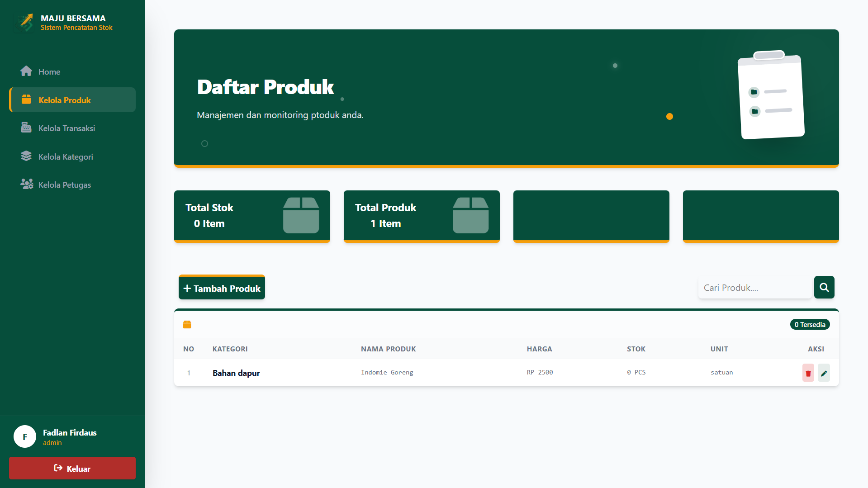Open Kelola Produk menu item
Viewport: 868px width, 488px height.
click(72, 100)
